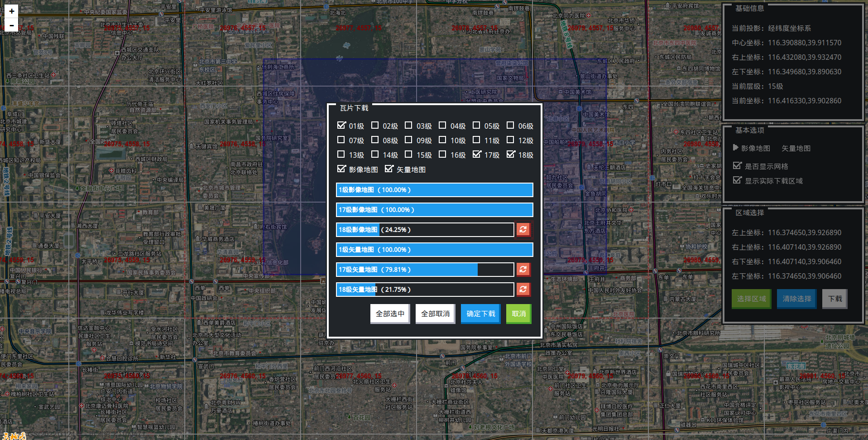Screen dimensions: 868x440
Task: Click the 选择区域 button
Action: tap(751, 299)
